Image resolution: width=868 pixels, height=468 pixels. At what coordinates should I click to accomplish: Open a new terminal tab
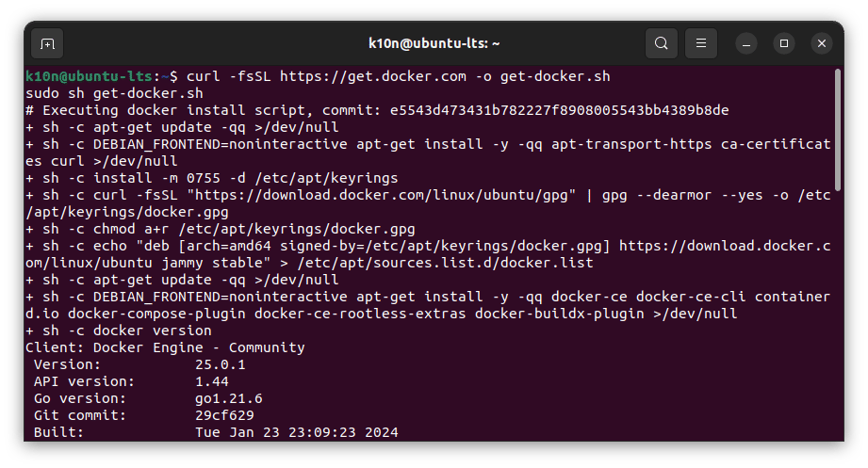click(x=47, y=43)
